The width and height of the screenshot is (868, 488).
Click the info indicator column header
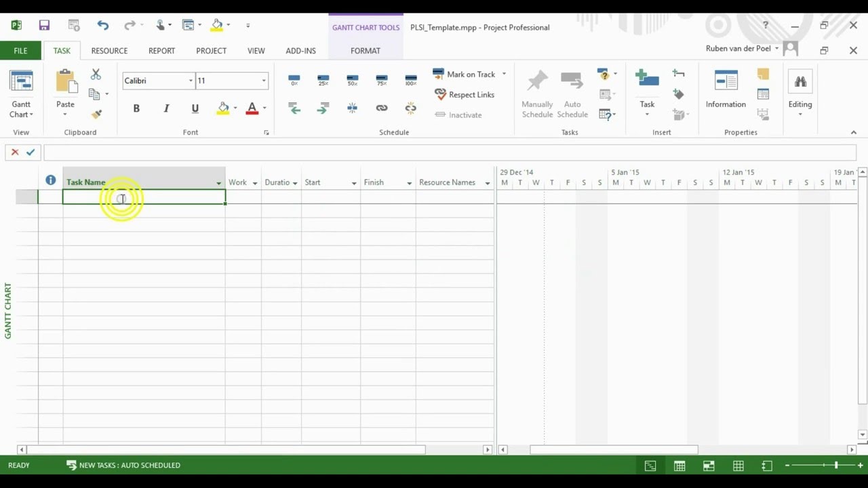(x=51, y=180)
